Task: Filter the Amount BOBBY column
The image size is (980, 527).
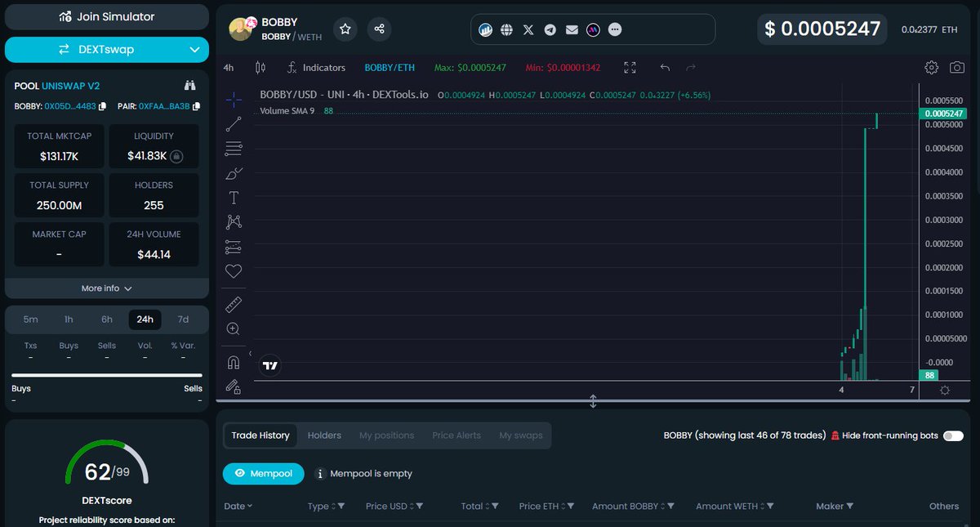Action: [670, 507]
